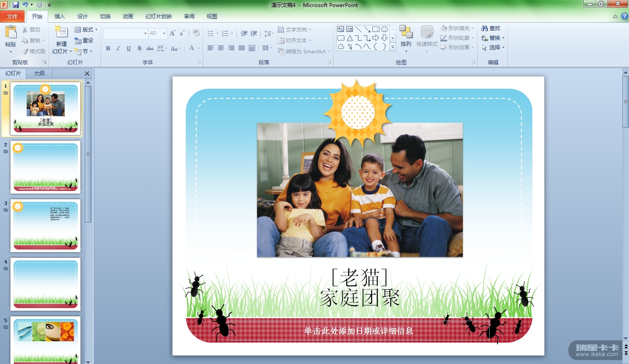The height and width of the screenshot is (364, 629).
Task: Switch to the 幻灯片放映 Slide Show tab
Action: 159,17
